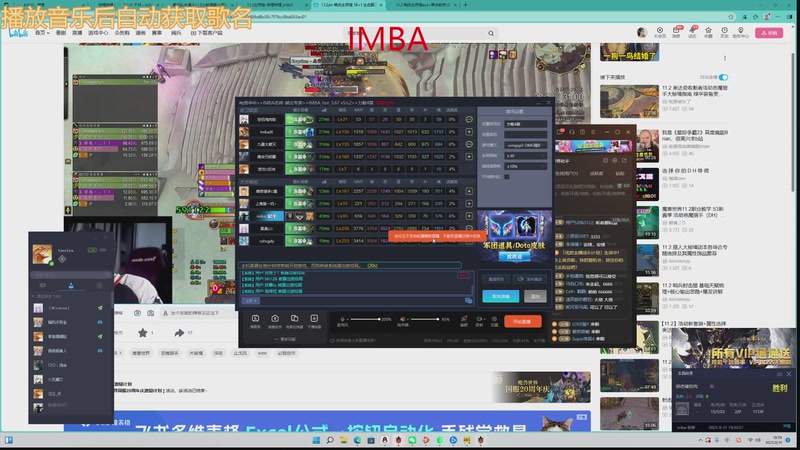Image resolution: width=800 pixels, height=450 pixels.
Task: Click the 魔兽世界 tag below the video
Action: pos(140,353)
